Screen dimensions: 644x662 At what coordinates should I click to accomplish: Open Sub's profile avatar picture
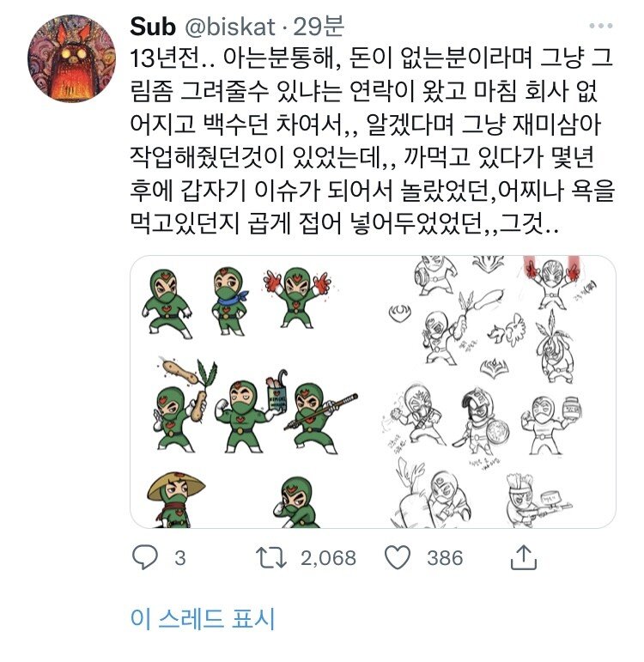[72, 58]
